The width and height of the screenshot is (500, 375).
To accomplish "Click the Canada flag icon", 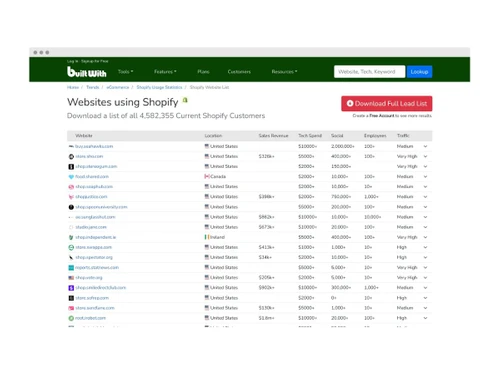I will pyautogui.click(x=207, y=176).
